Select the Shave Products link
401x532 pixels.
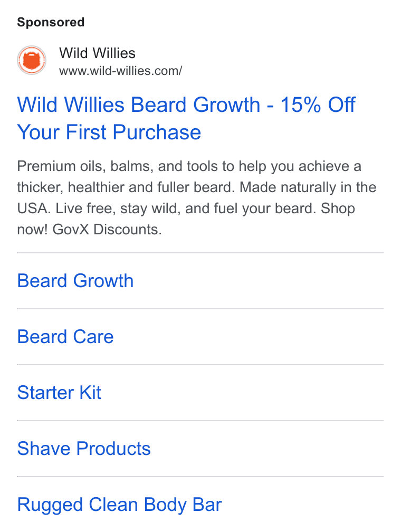(84, 449)
